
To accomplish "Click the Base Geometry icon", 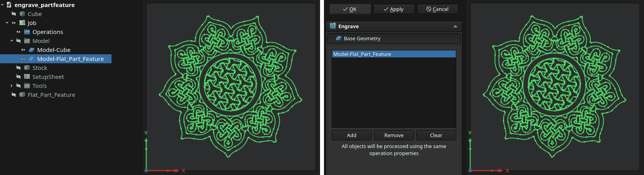I will 339,39.
